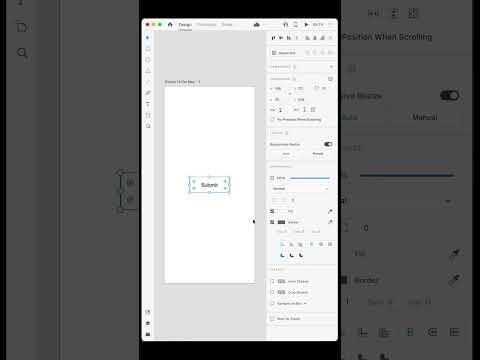
Task: Click the Border eyedropper in background window
Action: tap(455, 280)
